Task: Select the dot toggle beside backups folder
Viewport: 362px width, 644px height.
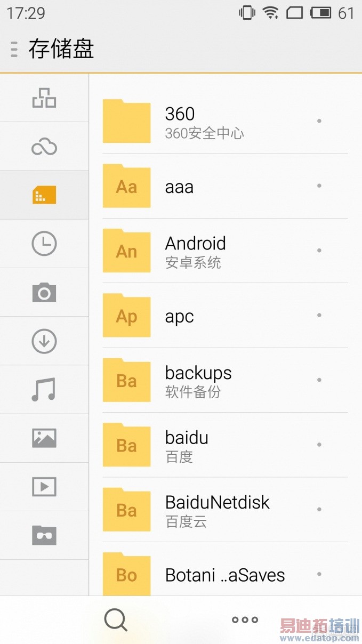Action: [319, 380]
